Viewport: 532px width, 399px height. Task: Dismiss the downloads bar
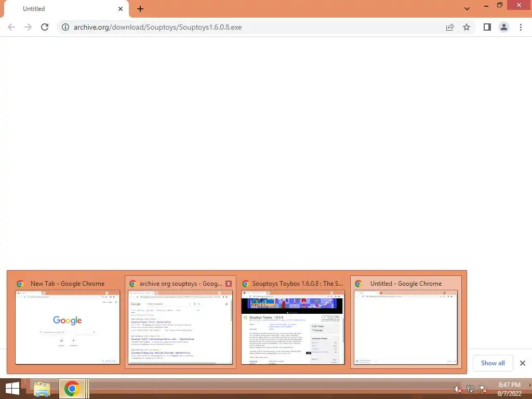pos(523,363)
